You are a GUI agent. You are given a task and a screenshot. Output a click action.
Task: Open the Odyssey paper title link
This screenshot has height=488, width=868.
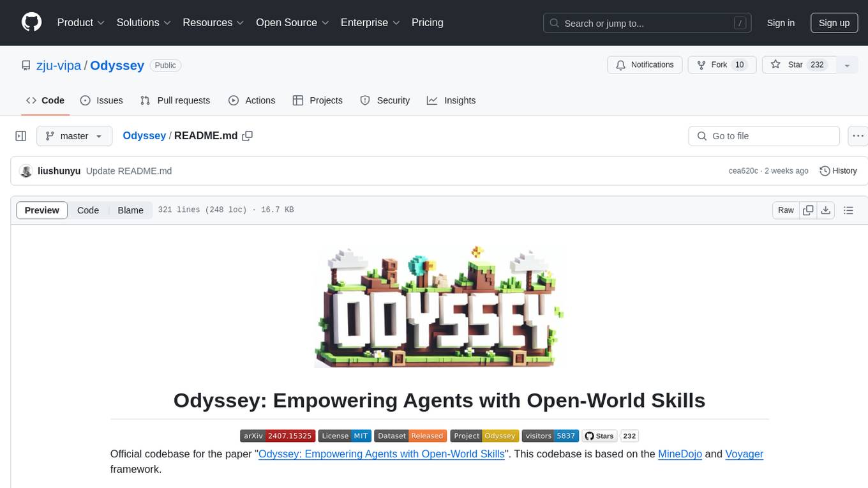coord(381,454)
